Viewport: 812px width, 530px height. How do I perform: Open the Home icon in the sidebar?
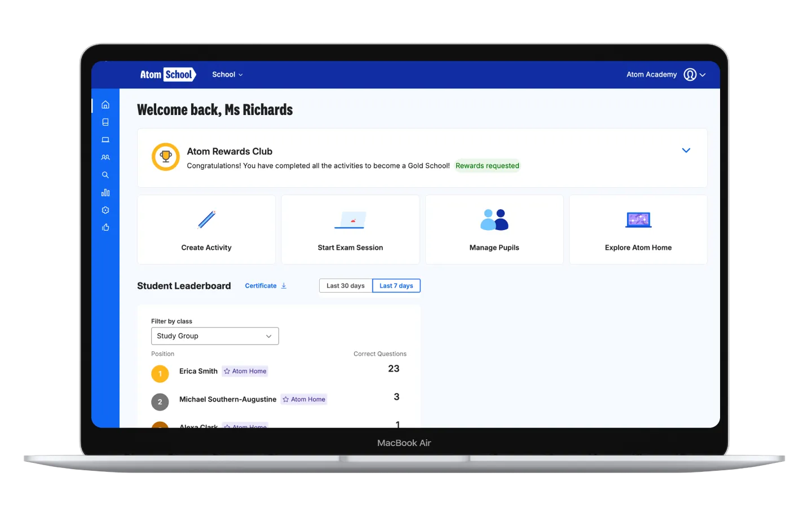(x=105, y=105)
